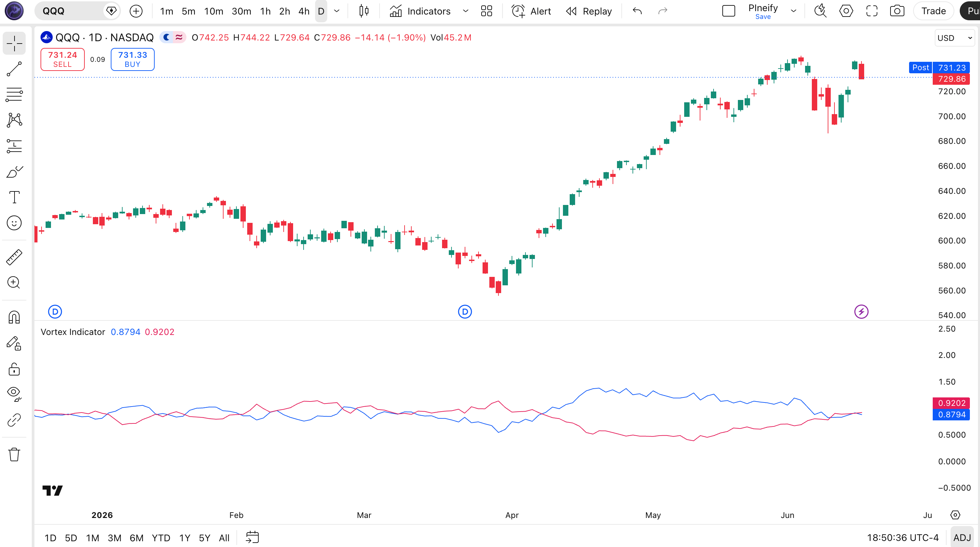Image resolution: width=980 pixels, height=547 pixels.
Task: Select the text annotation tool
Action: coord(14,198)
